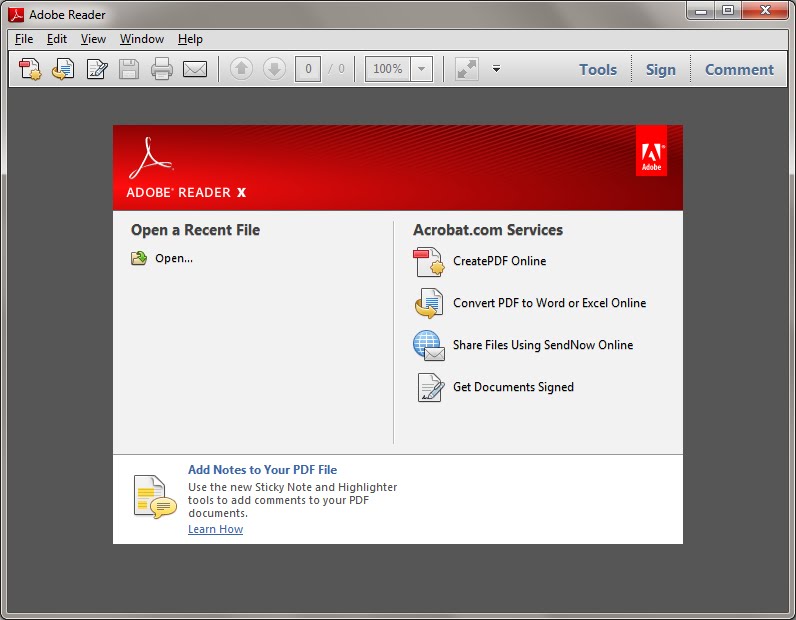Open the zoom level dropdown arrow

422,69
